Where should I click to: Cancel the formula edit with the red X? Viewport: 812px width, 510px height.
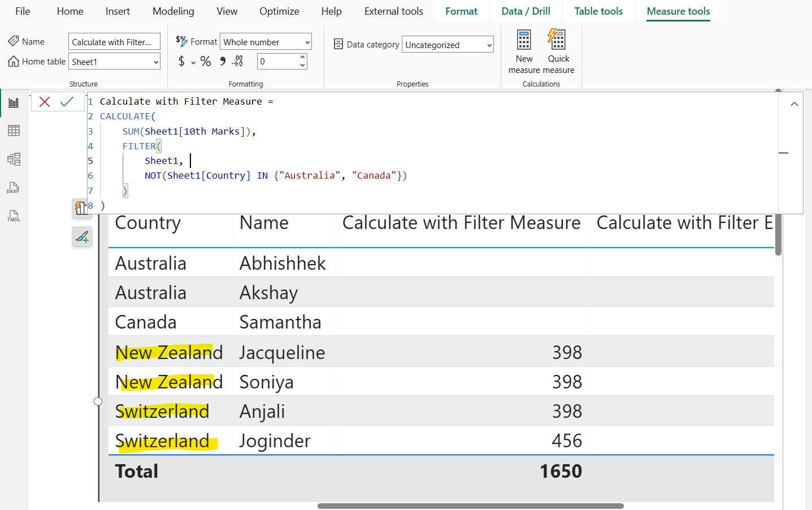pos(45,102)
